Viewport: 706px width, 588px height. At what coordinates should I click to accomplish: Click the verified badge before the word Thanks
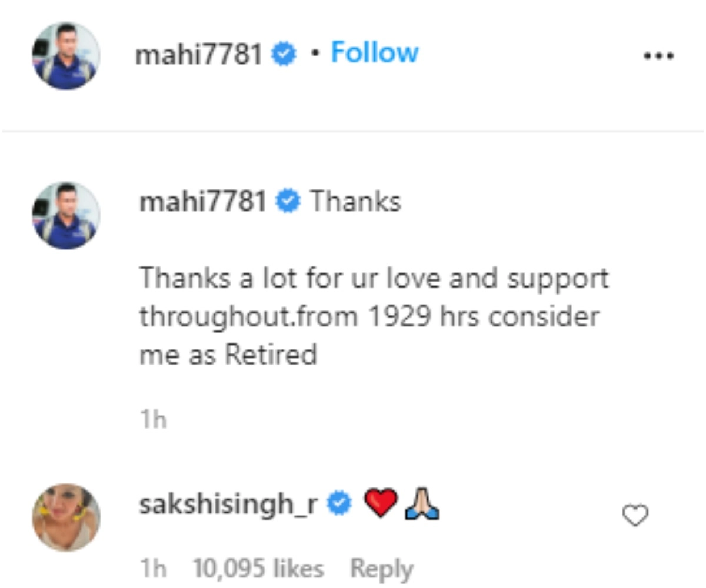point(289,202)
